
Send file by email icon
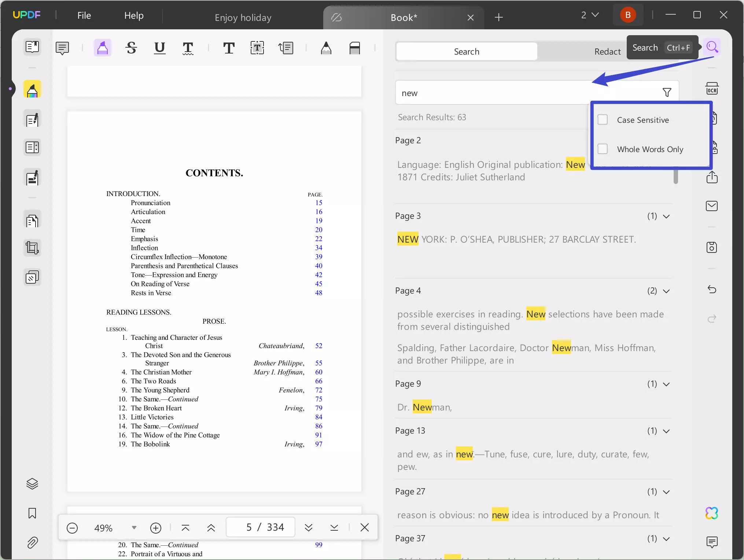[712, 206]
